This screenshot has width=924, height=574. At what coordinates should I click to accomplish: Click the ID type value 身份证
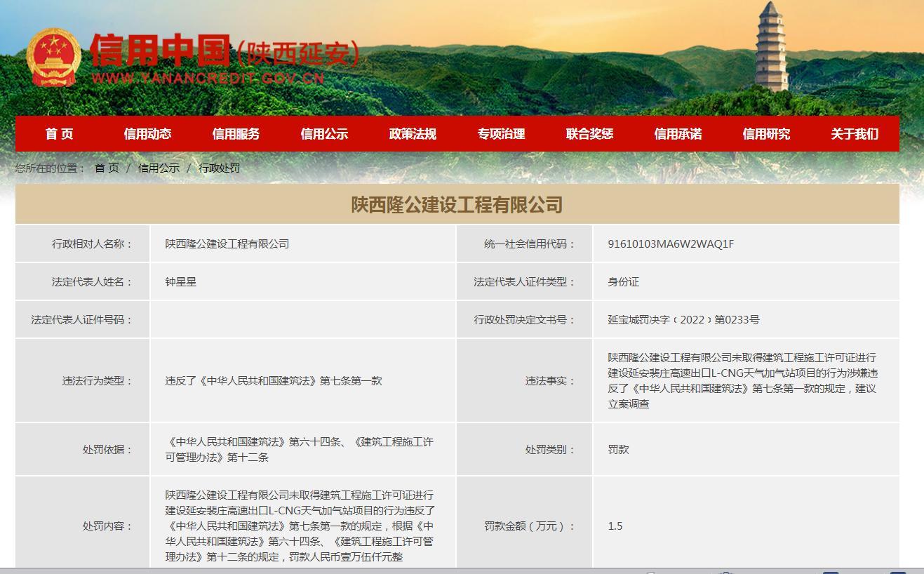[x=624, y=282]
